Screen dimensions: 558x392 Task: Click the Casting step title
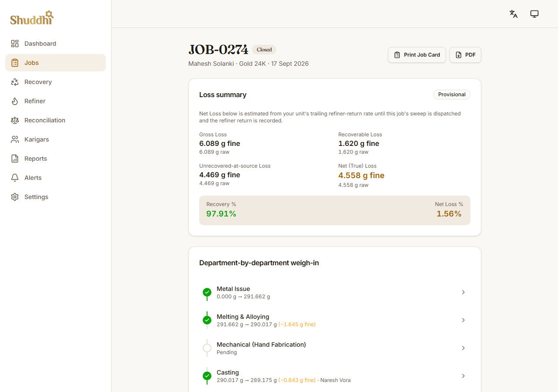(x=228, y=372)
